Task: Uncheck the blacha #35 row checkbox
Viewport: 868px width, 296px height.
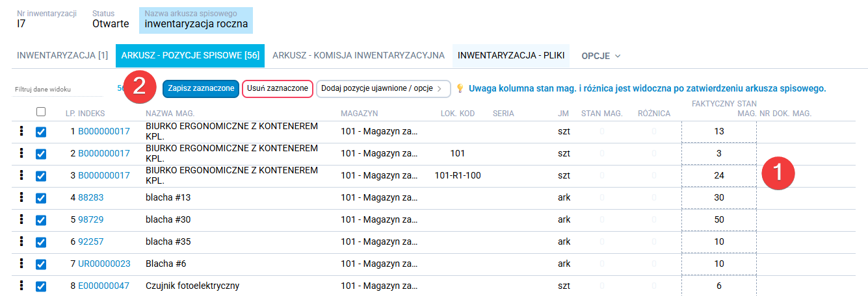Action: coord(41,242)
